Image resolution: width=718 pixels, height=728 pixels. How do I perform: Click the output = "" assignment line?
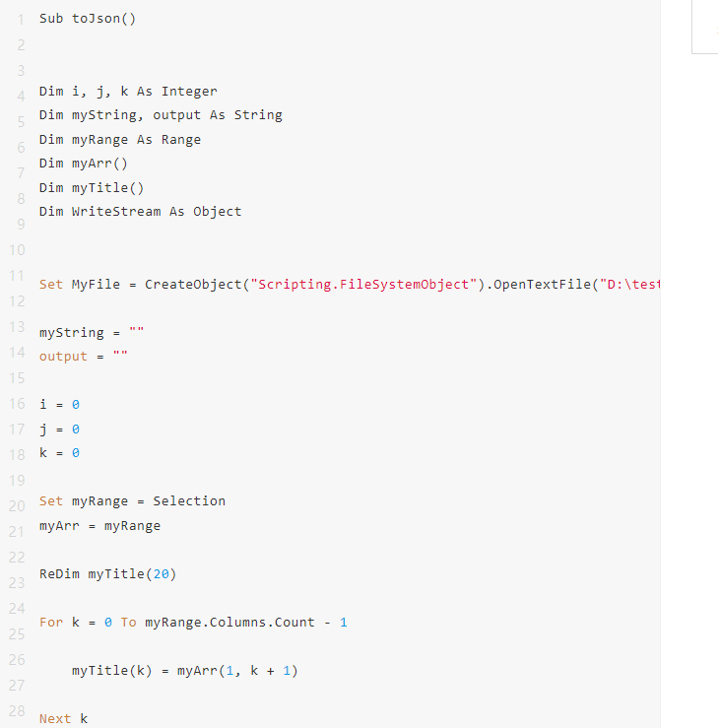point(83,357)
